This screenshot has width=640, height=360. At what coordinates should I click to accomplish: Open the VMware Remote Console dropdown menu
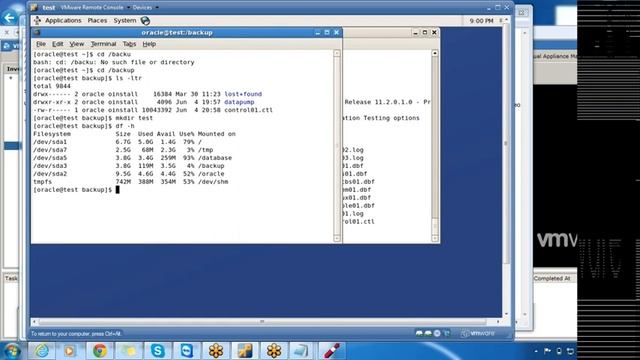point(95,7)
